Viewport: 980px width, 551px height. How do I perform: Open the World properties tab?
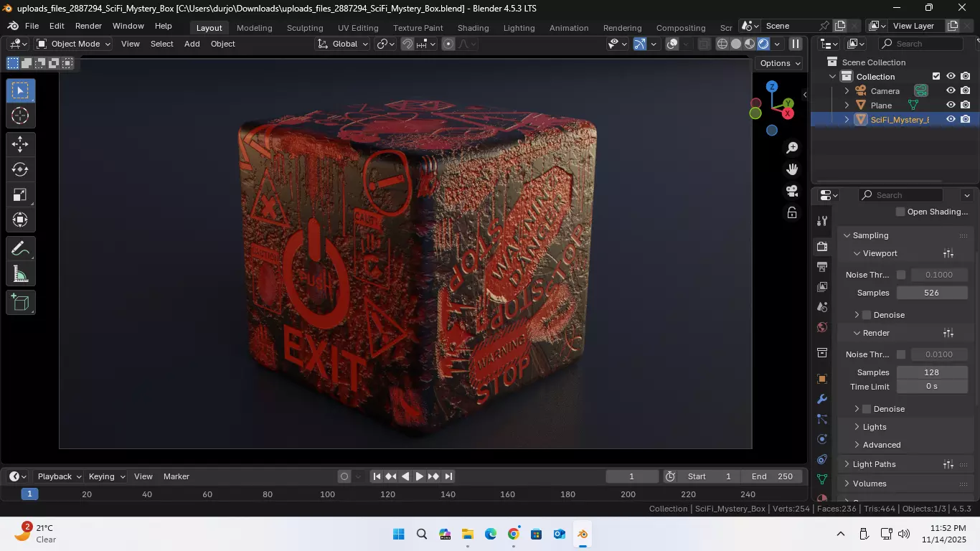tap(822, 327)
